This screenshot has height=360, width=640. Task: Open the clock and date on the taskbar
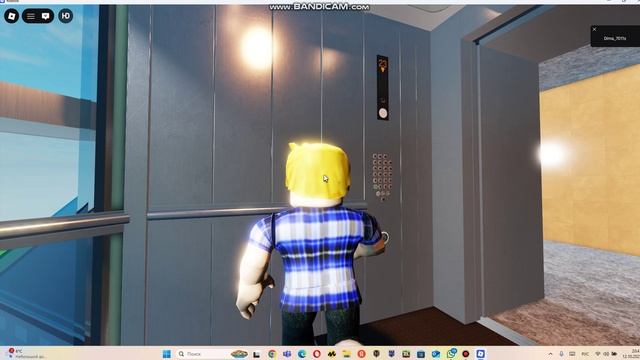(x=632, y=353)
